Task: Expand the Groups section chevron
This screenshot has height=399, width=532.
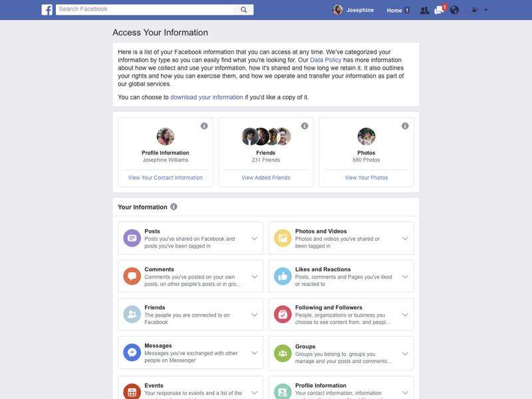Action: [x=405, y=354]
